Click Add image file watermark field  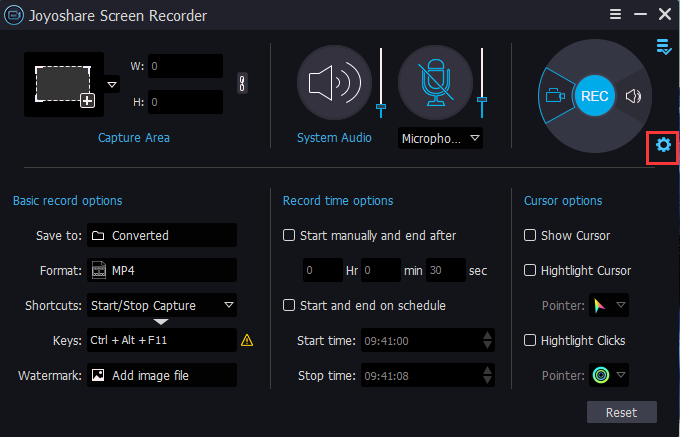click(x=162, y=375)
